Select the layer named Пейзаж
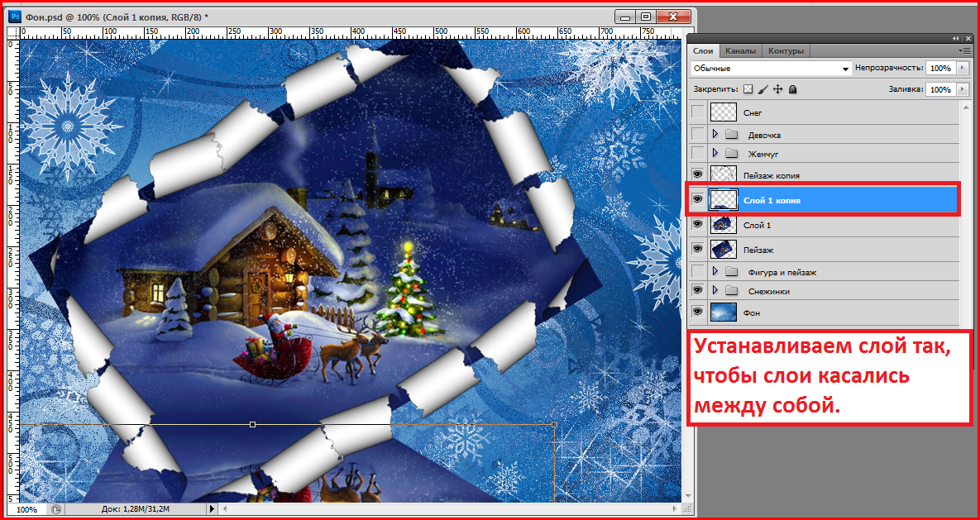The width and height of the screenshot is (980, 520). click(758, 250)
